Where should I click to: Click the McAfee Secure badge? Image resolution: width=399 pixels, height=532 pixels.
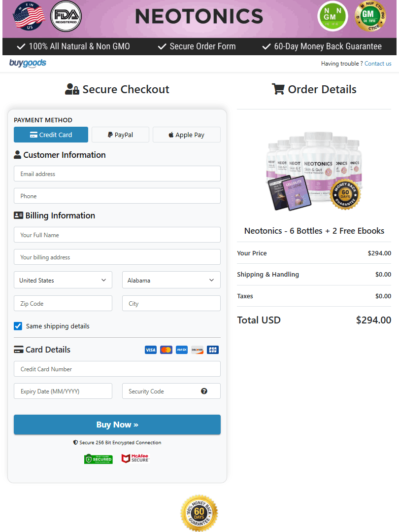(135, 459)
